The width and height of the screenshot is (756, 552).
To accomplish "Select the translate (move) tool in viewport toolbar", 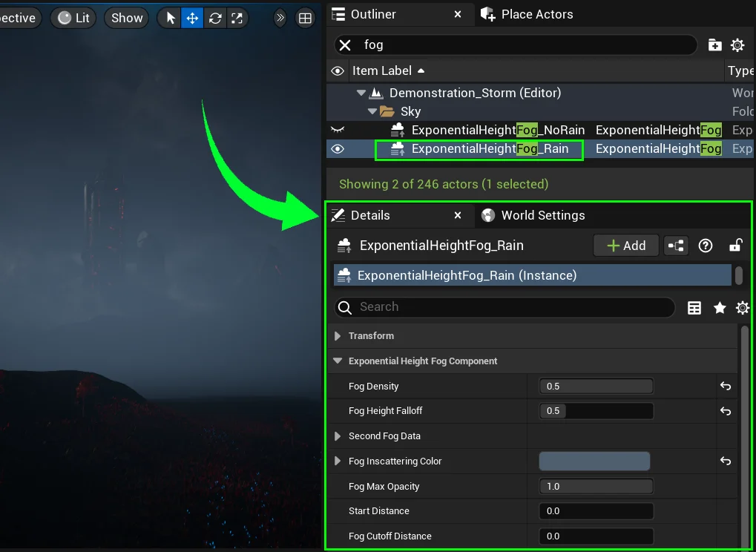I will pyautogui.click(x=192, y=18).
